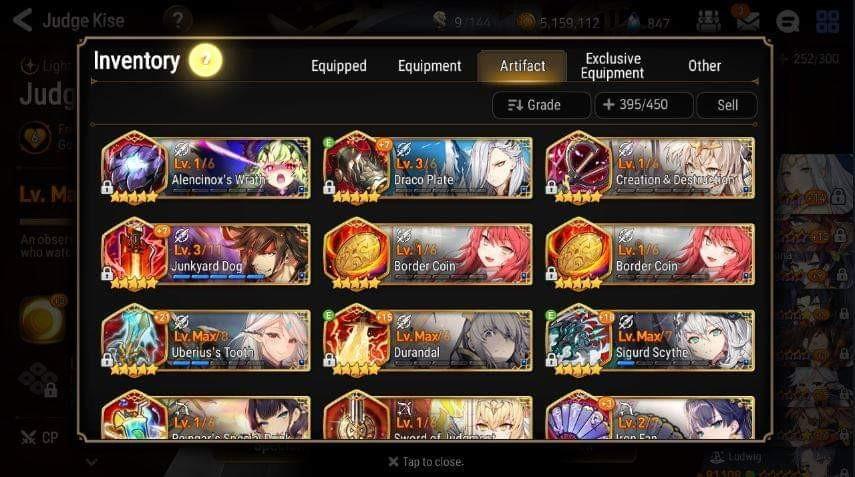Switch to the Exclusive Equipment tab
The width and height of the screenshot is (855, 477).
point(612,66)
